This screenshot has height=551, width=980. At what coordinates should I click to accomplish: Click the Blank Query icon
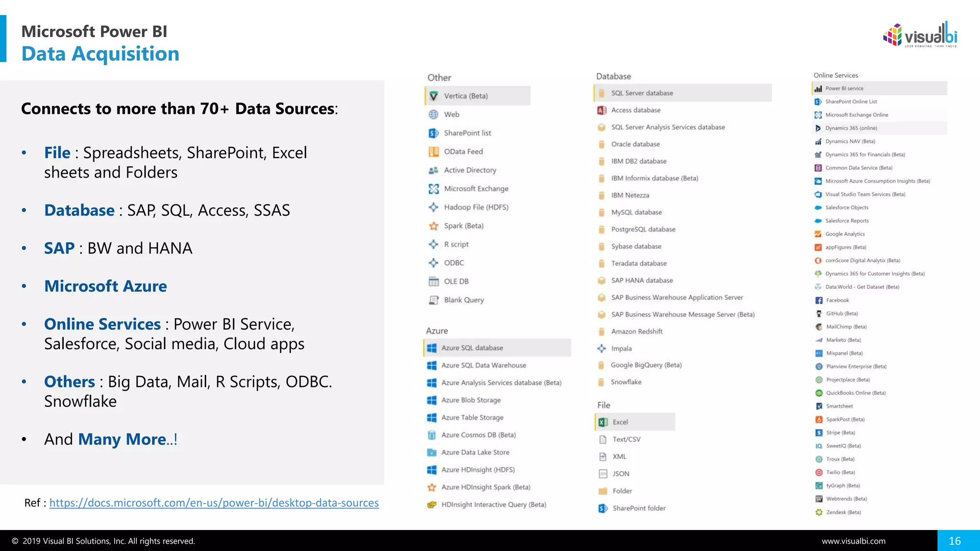click(x=434, y=300)
